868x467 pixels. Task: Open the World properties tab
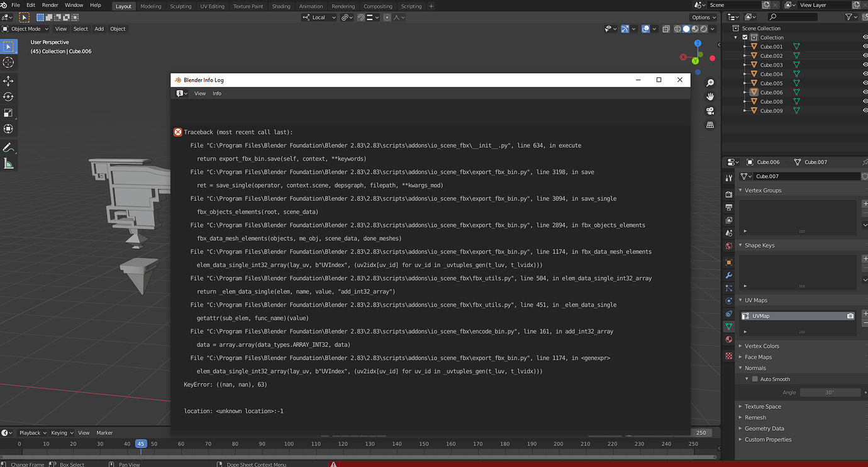(729, 245)
